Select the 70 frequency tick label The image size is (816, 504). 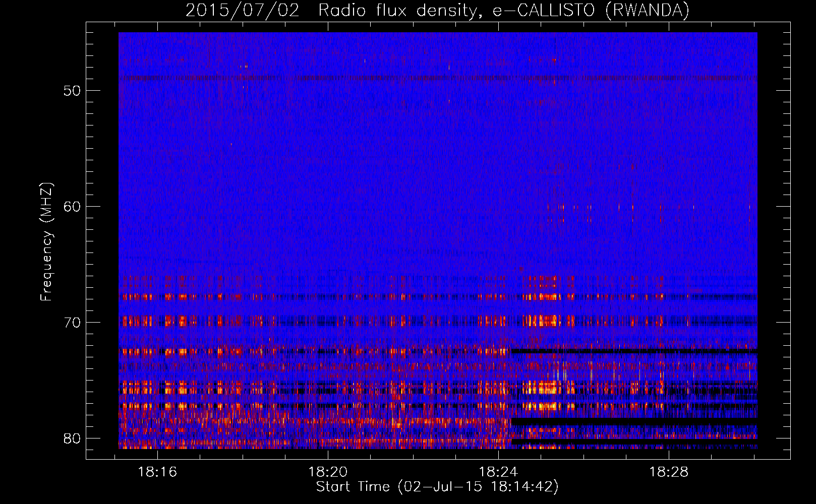[x=72, y=323]
